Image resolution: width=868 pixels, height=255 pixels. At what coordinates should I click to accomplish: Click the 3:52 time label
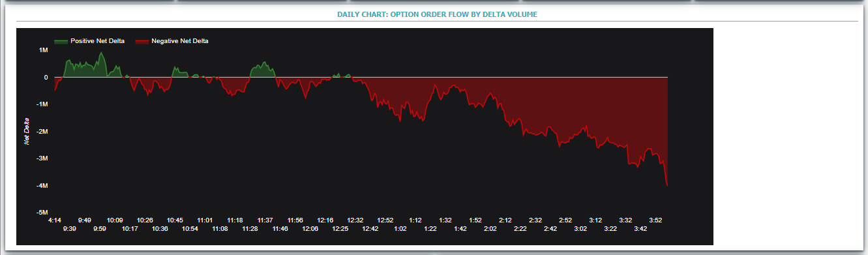[x=656, y=220]
